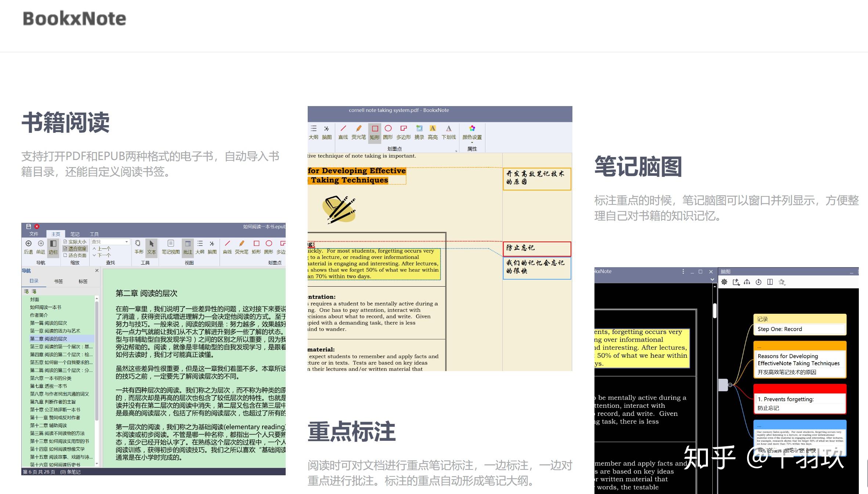The image size is (868, 494).
Task: Select the 手形 (hand) tool
Action: pyautogui.click(x=138, y=247)
